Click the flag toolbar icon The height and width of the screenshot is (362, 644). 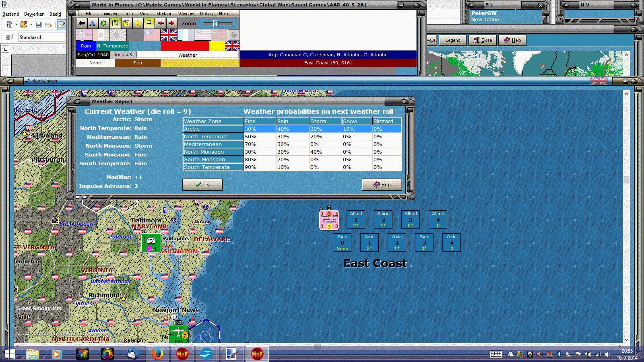coord(149,23)
